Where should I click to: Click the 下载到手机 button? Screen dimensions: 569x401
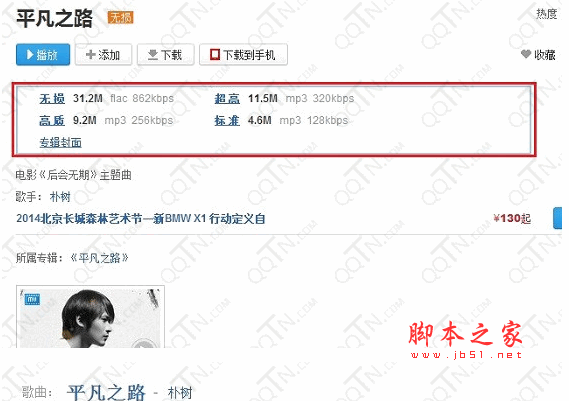click(x=243, y=55)
